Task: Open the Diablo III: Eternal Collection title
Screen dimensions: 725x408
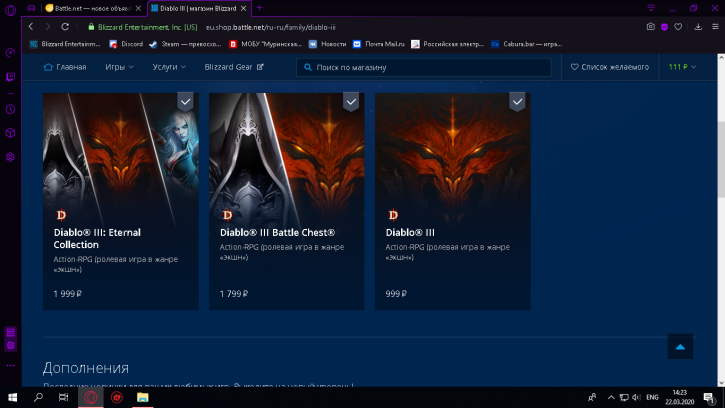Action: tap(97, 238)
